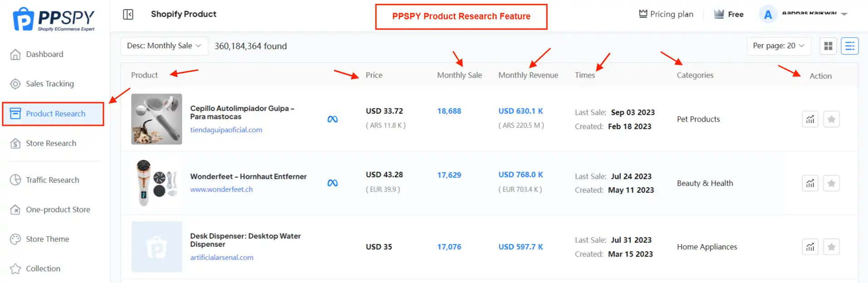Open the user account dropdown arrow
The width and height of the screenshot is (868, 283).
(x=844, y=14)
